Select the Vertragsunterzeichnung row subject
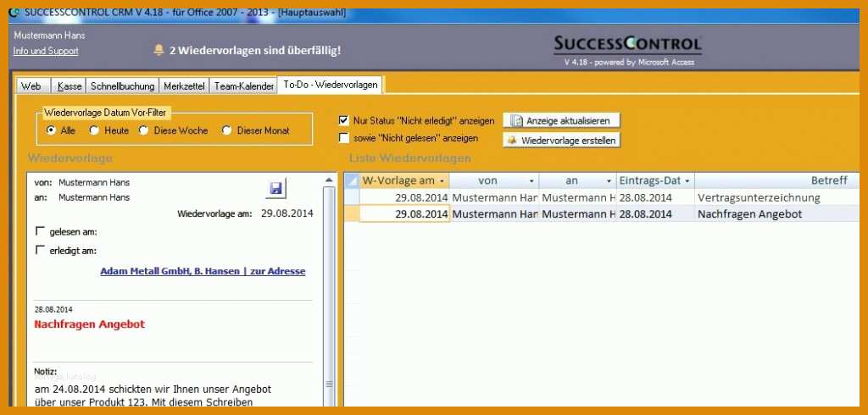Viewport: 868px width, 415px height. tap(759, 197)
